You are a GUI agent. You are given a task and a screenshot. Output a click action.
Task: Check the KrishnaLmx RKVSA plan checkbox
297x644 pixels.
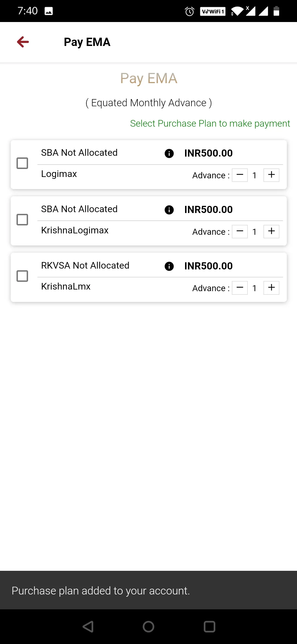pyautogui.click(x=22, y=276)
